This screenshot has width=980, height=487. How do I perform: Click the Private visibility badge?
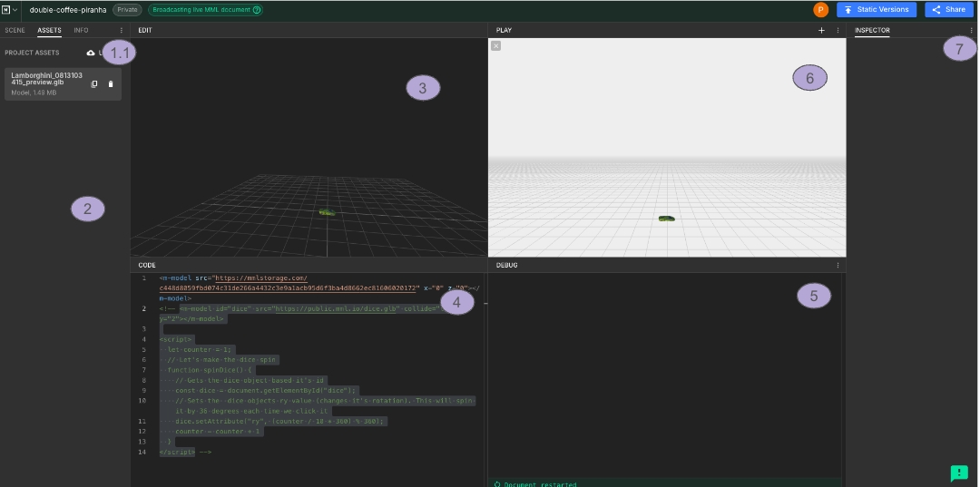coord(127,10)
